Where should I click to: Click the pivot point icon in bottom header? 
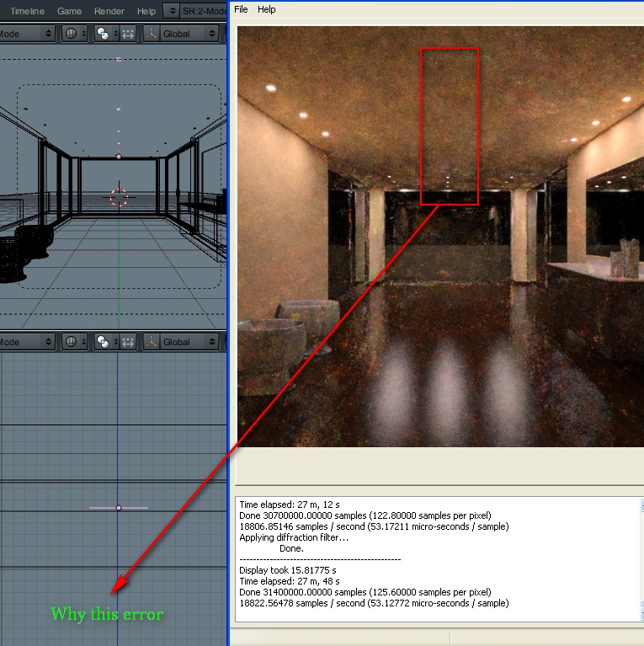(105, 342)
